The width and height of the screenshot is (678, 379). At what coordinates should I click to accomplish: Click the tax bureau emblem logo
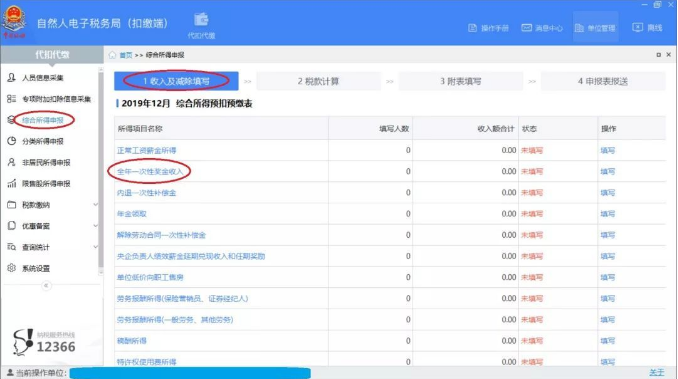click(14, 22)
